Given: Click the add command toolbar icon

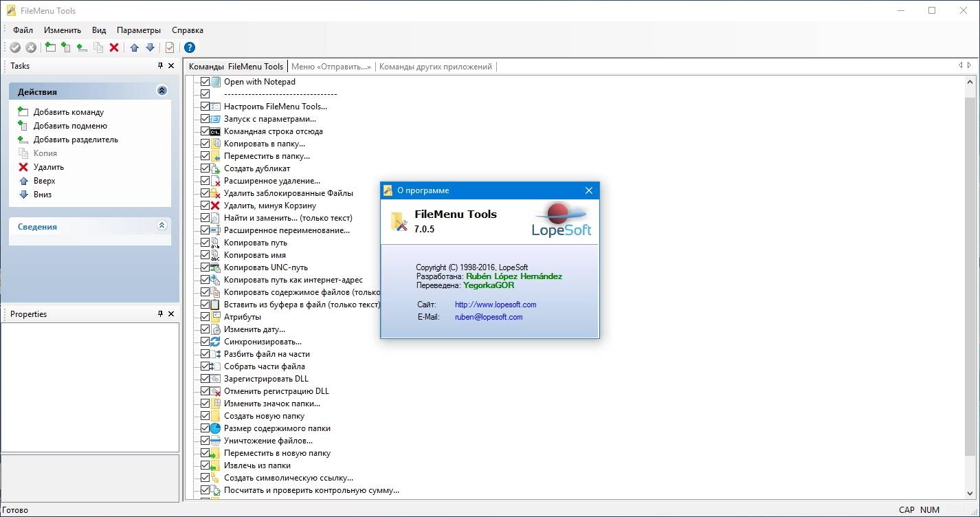Looking at the screenshot, I should (x=50, y=47).
